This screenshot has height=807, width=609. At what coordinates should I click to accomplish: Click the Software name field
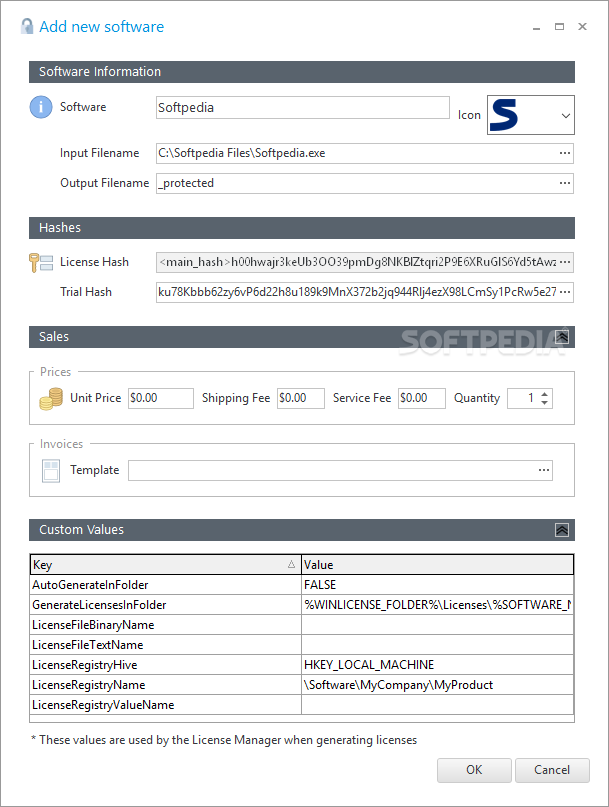pyautogui.click(x=303, y=108)
